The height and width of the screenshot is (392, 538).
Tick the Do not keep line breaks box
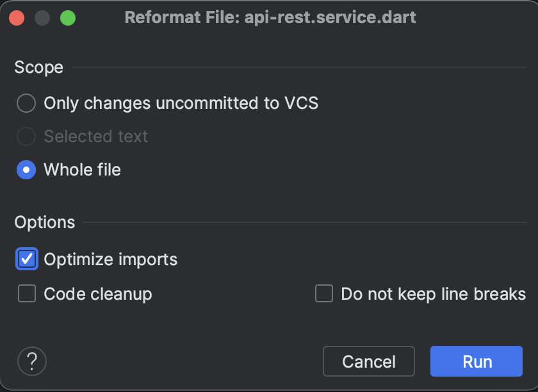324,293
